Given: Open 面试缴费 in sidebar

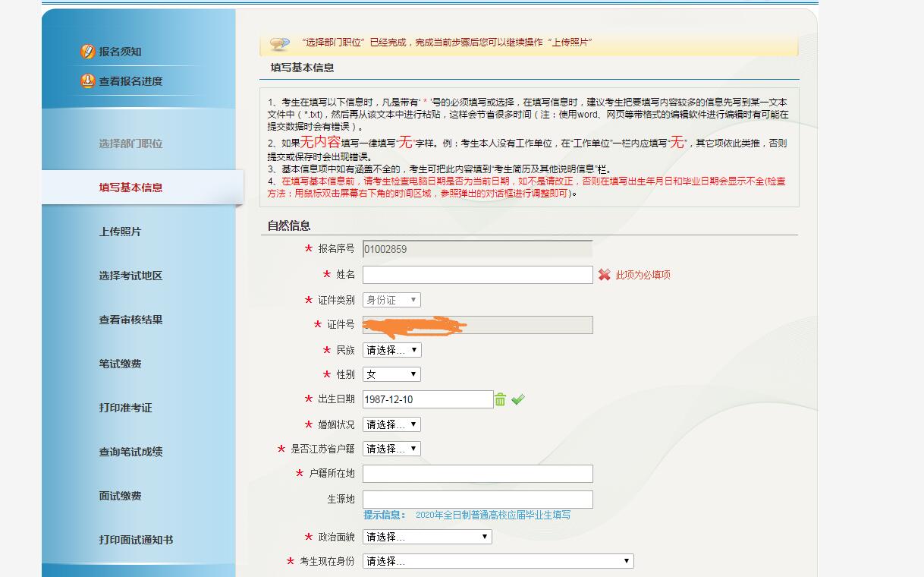Looking at the screenshot, I should point(120,496).
